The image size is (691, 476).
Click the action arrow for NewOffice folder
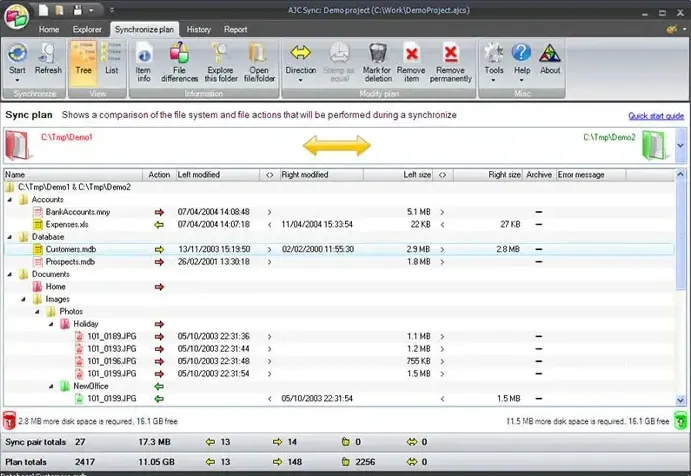coord(159,386)
